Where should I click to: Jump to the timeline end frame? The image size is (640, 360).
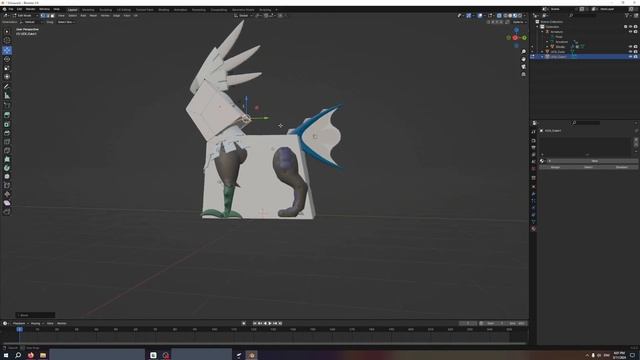click(280, 323)
